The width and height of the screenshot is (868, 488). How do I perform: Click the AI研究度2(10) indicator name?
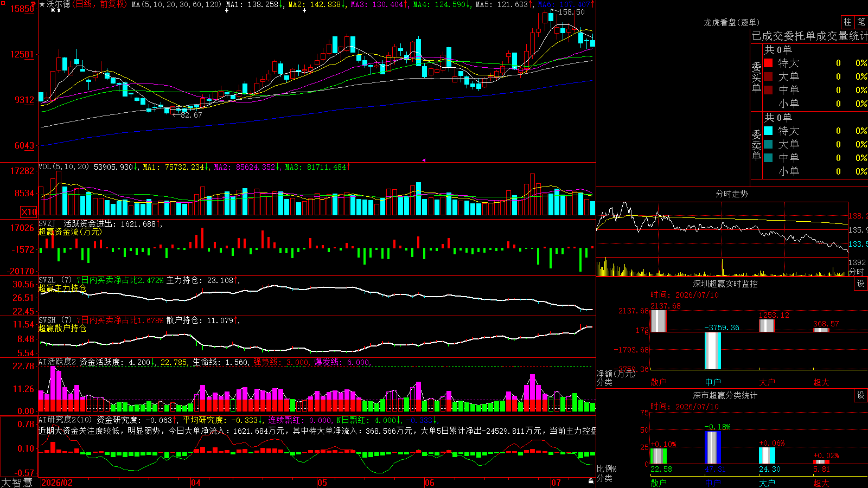(x=65, y=420)
